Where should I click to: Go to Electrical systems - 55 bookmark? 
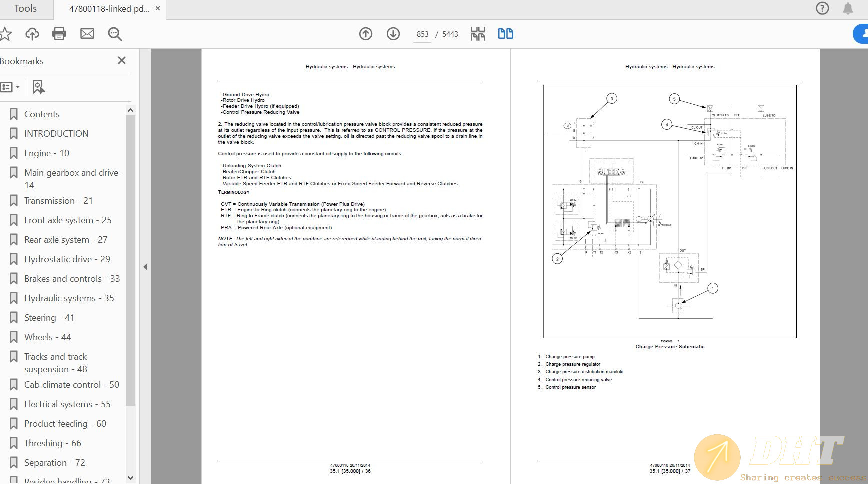coord(67,404)
